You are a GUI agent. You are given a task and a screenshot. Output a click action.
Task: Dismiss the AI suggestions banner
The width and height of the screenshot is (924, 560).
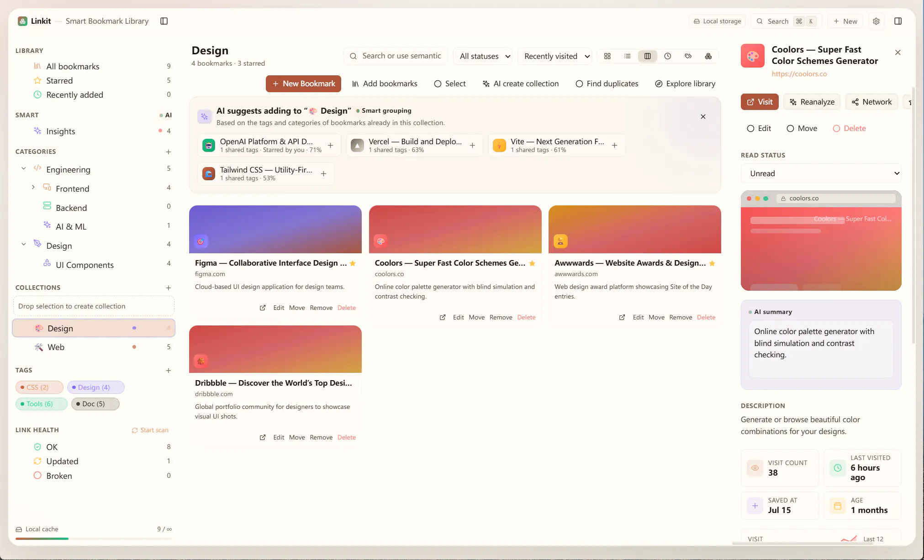703,116
